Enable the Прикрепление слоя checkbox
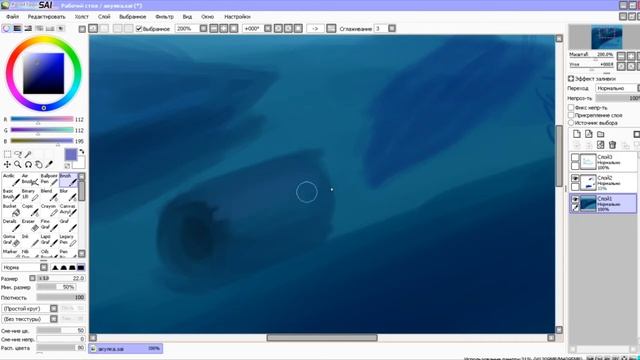Screen dimensions: 640x360 (571, 115)
